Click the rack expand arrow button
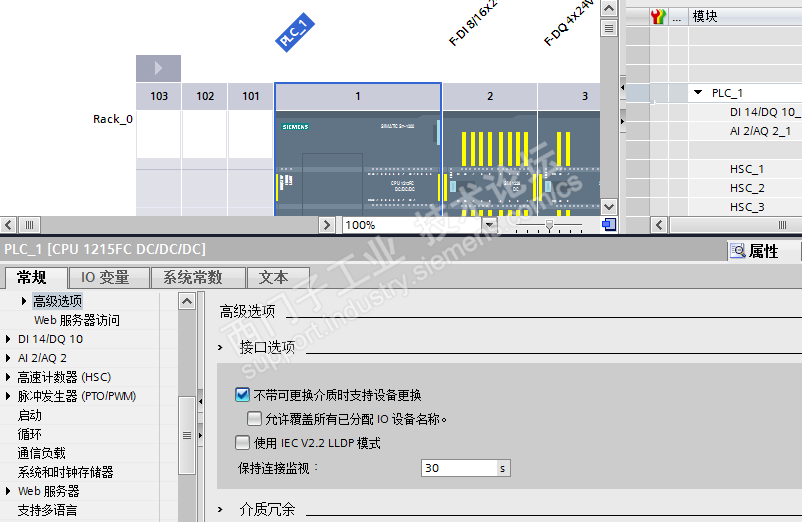 [158, 67]
